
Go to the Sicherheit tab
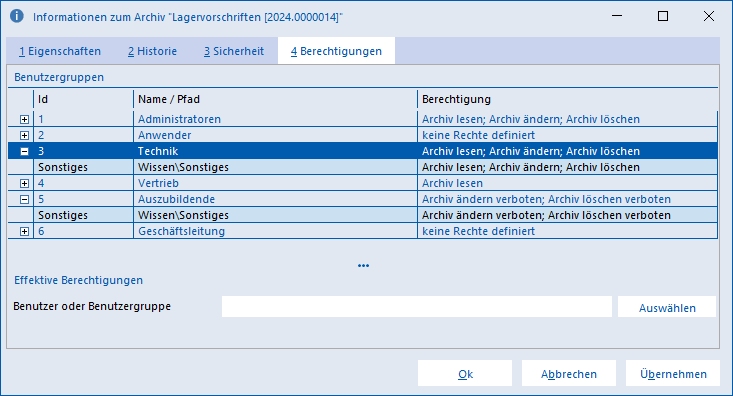pos(234,51)
